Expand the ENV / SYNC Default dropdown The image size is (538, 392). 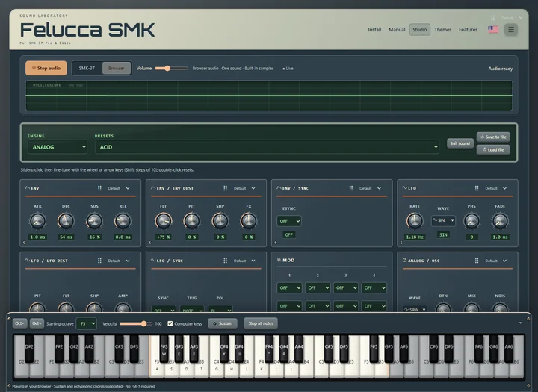[x=370, y=188]
